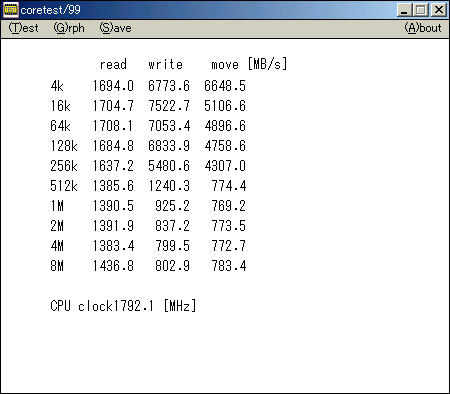This screenshot has width=450, height=394.
Task: Click the 512k row label
Action: (64, 186)
